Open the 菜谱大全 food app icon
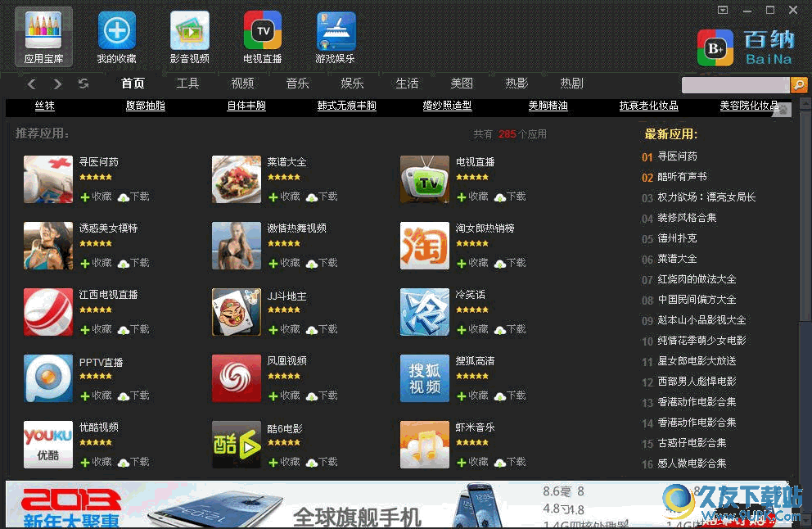The image size is (812, 529). 236,179
